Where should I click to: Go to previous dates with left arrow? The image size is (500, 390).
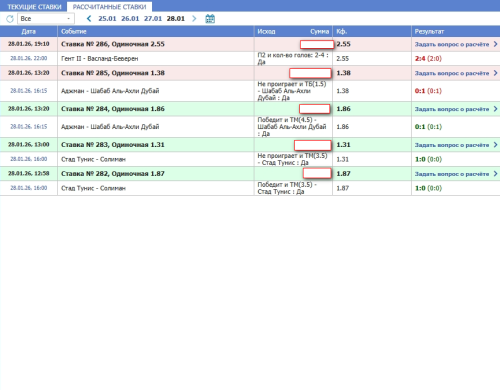point(89,19)
